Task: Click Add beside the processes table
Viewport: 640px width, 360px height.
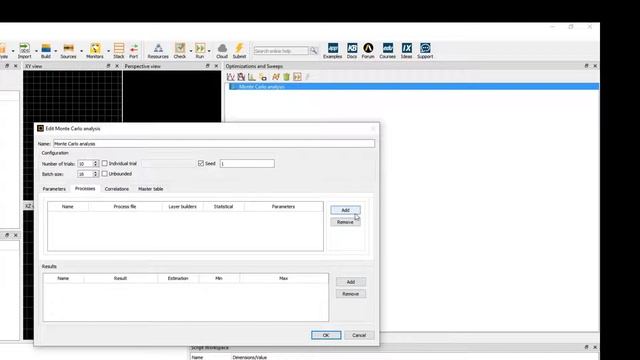Action: (x=345, y=210)
